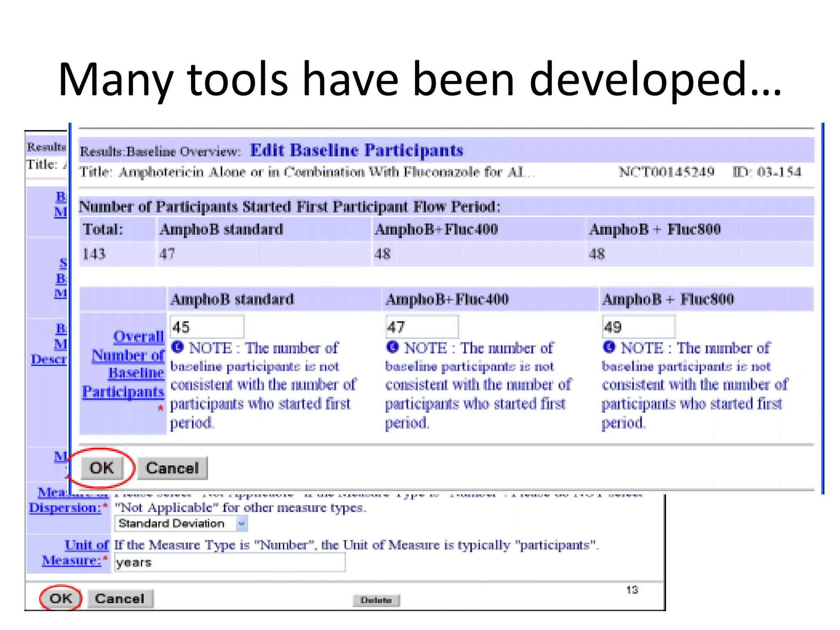Click Cancel next to the dialog OK button
The width and height of the screenshot is (840, 630).
click(172, 468)
